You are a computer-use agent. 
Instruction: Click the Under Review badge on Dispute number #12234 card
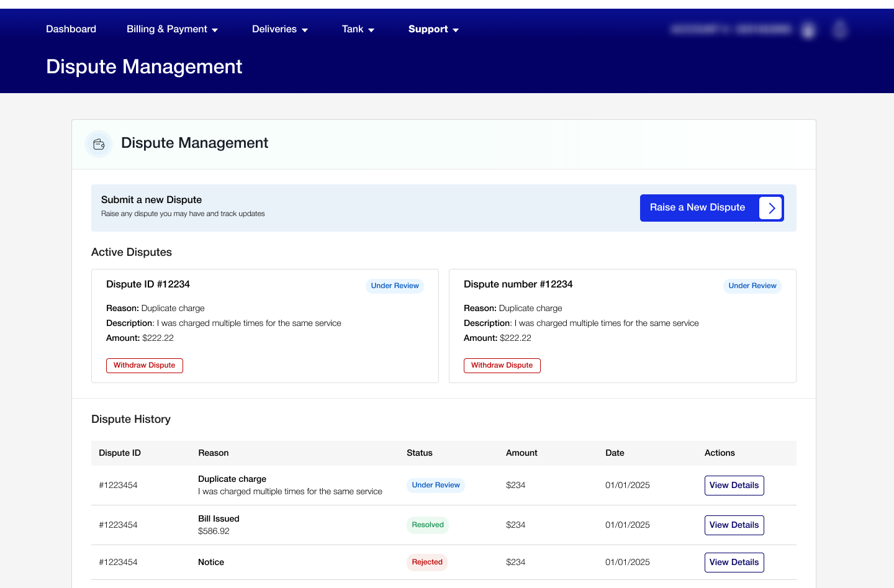(x=752, y=286)
